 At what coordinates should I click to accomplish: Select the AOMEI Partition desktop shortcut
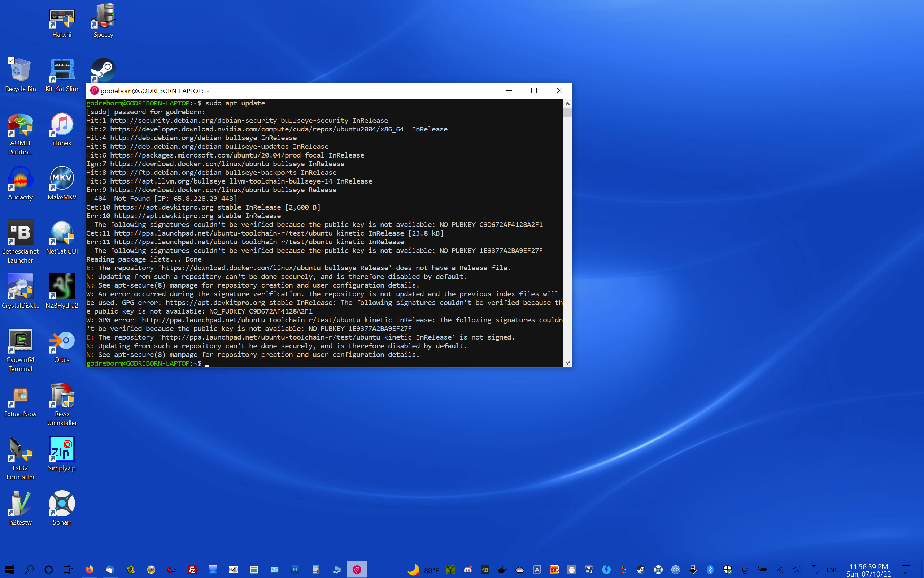click(20, 134)
